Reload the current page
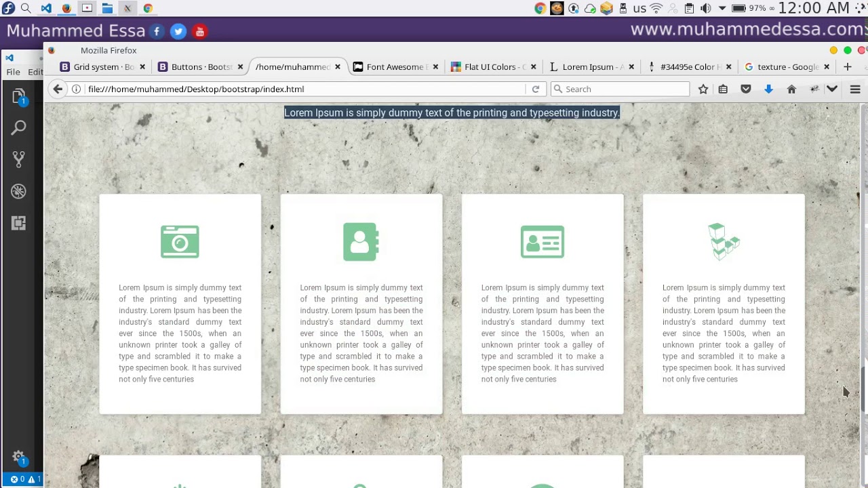Viewport: 868px width, 488px height. pos(535,89)
